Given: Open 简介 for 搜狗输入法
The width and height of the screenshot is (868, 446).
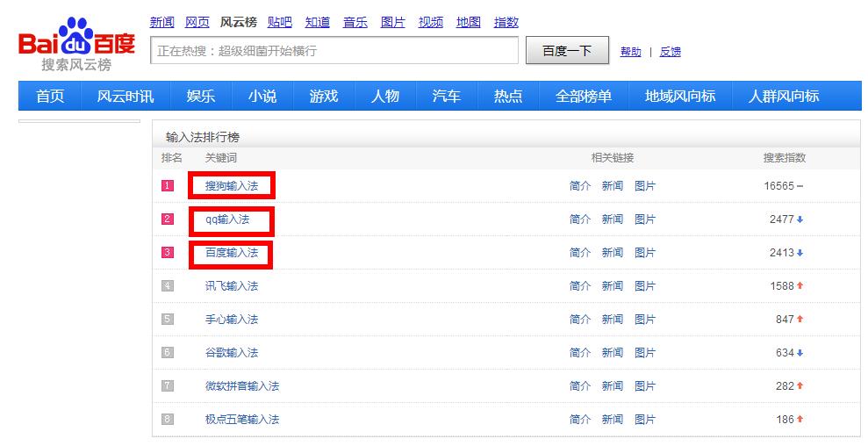Looking at the screenshot, I should point(580,186).
